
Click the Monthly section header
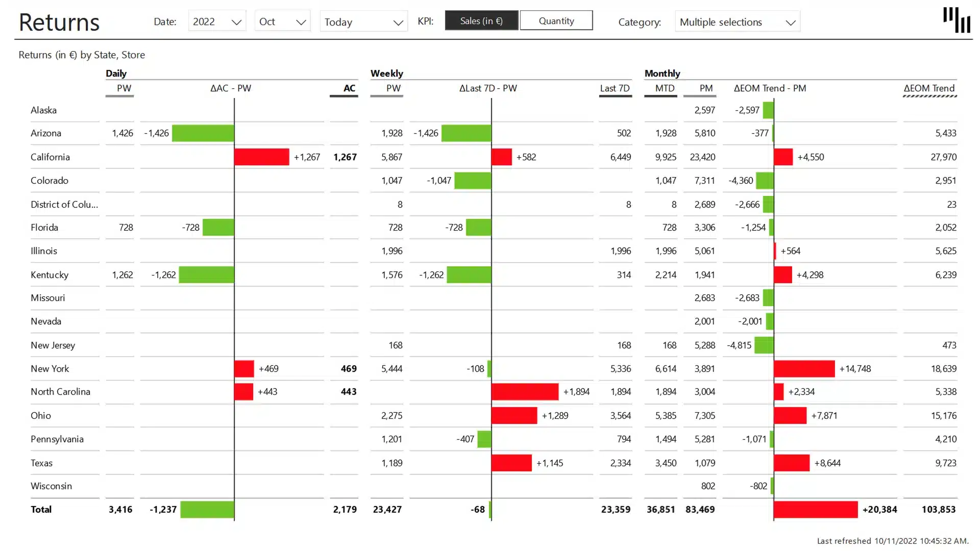point(663,73)
